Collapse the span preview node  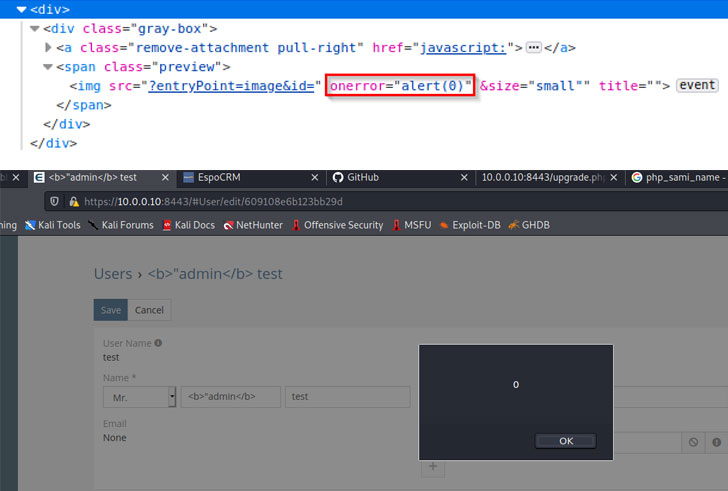pos(47,67)
